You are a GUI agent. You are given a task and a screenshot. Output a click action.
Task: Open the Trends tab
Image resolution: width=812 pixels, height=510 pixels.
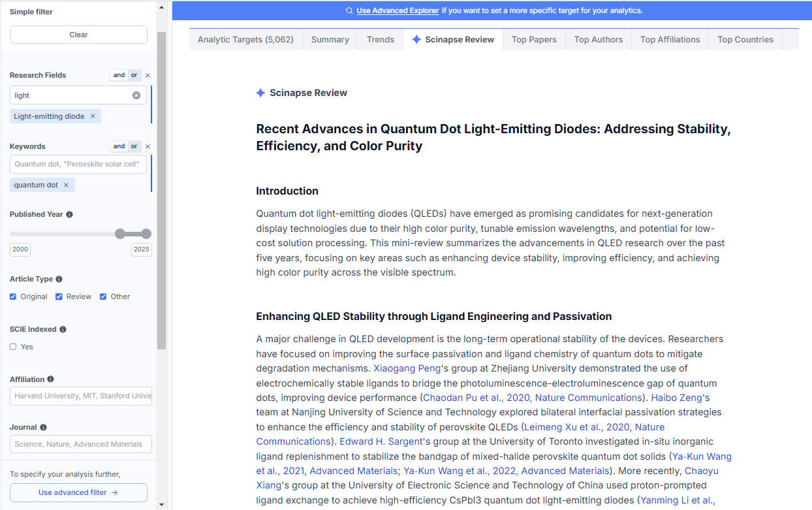380,39
